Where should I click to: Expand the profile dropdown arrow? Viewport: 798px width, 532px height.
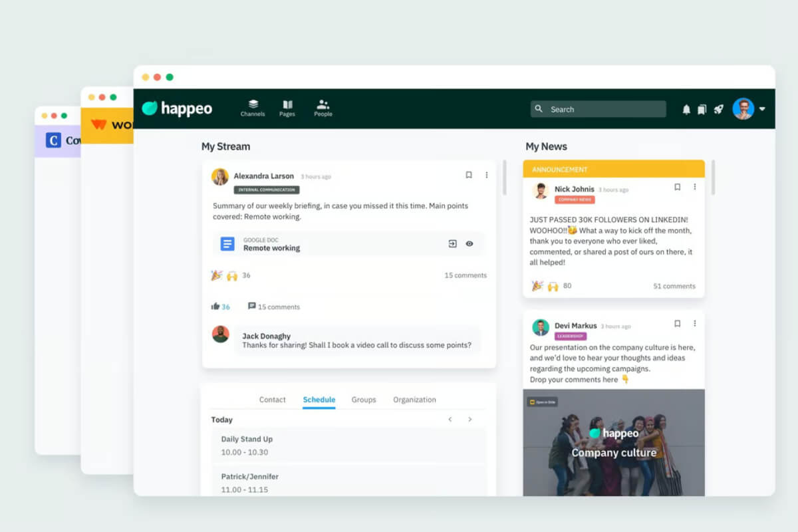coord(762,109)
